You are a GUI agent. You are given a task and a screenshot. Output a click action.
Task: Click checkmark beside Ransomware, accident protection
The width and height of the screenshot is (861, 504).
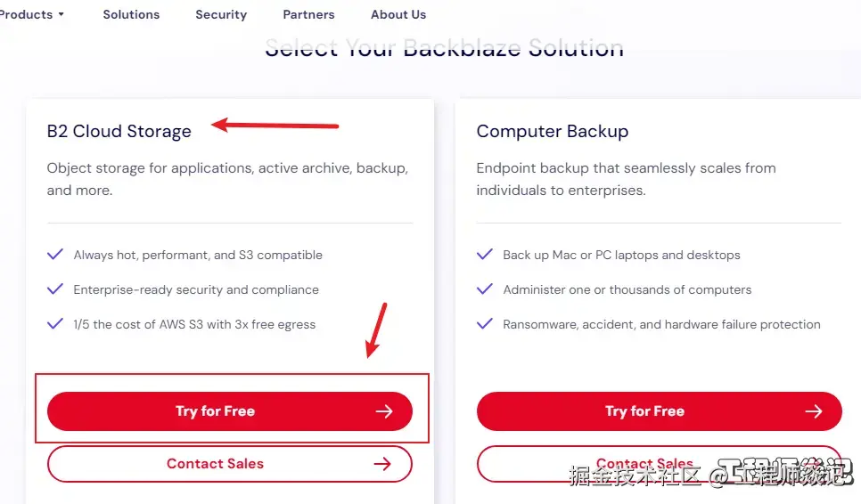pyautogui.click(x=485, y=324)
